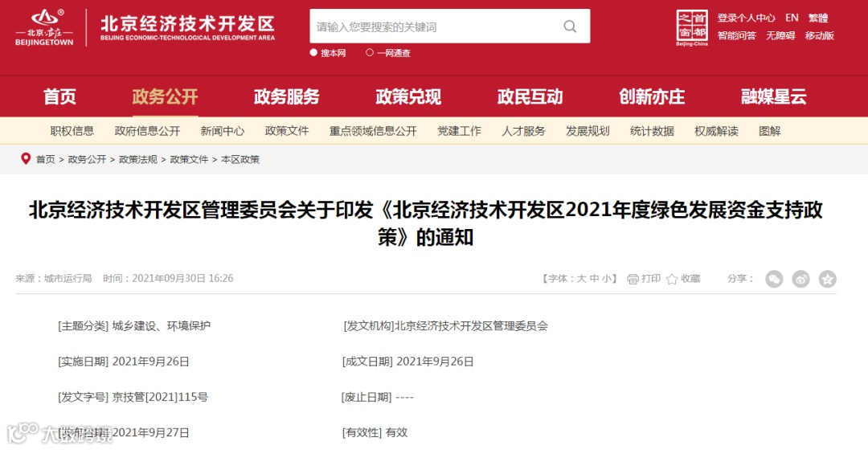Select the 搜本网 radio option
Image resolution: width=868 pixels, height=450 pixels.
[313, 52]
